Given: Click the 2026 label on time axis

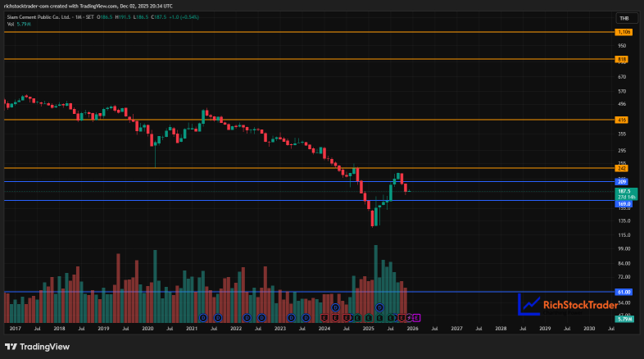Looking at the screenshot, I should pyautogui.click(x=412, y=329).
